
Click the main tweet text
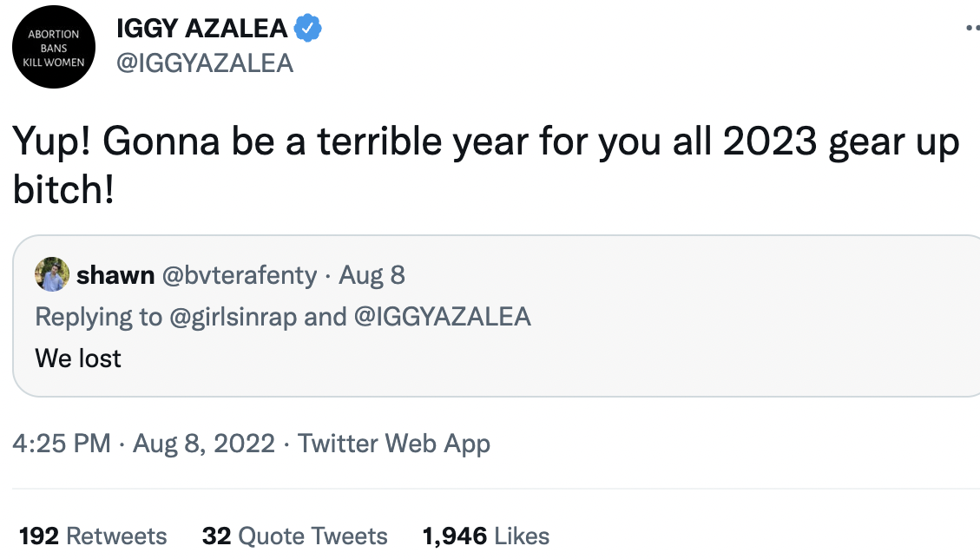[485, 164]
